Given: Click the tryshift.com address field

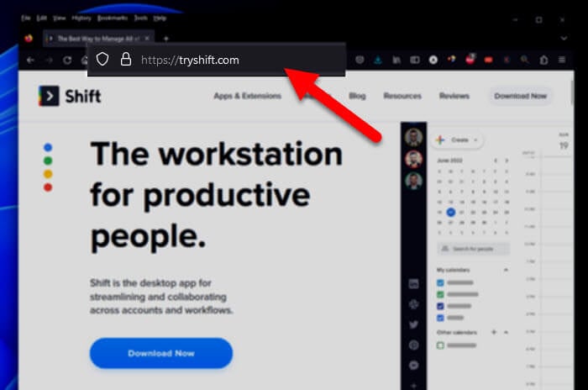Looking at the screenshot, I should pyautogui.click(x=217, y=60).
